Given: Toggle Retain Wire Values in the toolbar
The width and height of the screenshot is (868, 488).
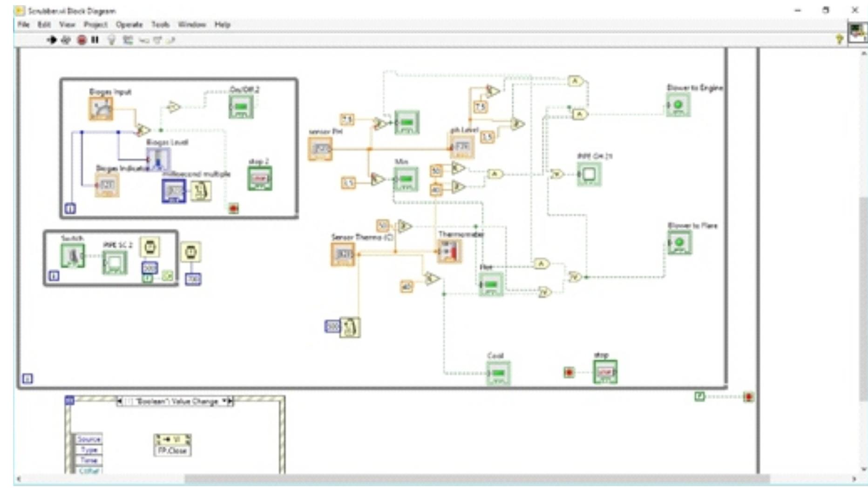Looking at the screenshot, I should [x=128, y=40].
